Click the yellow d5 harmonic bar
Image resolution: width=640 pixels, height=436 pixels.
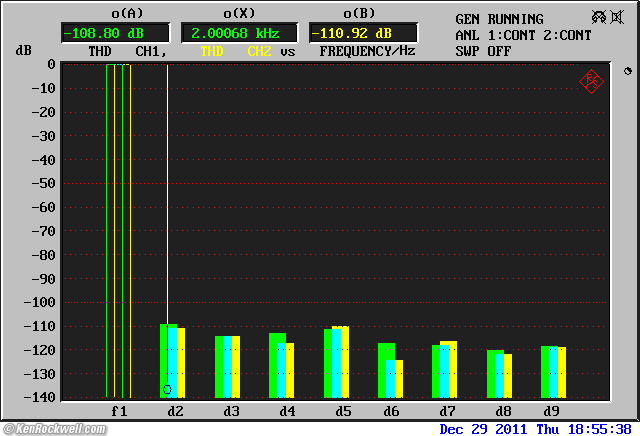[345, 362]
